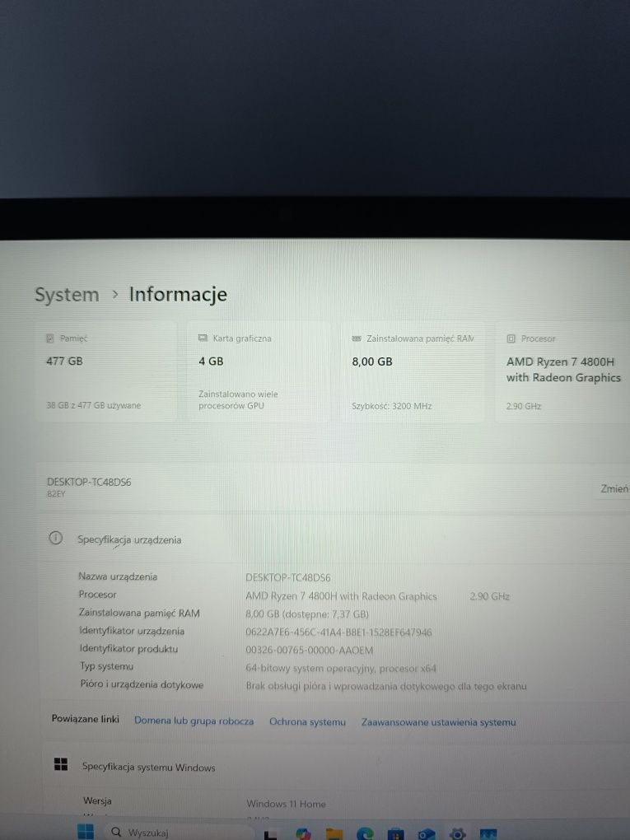Open the Pamięć 477 GB storage card
Viewport: 630px width, 840px height.
[106, 371]
